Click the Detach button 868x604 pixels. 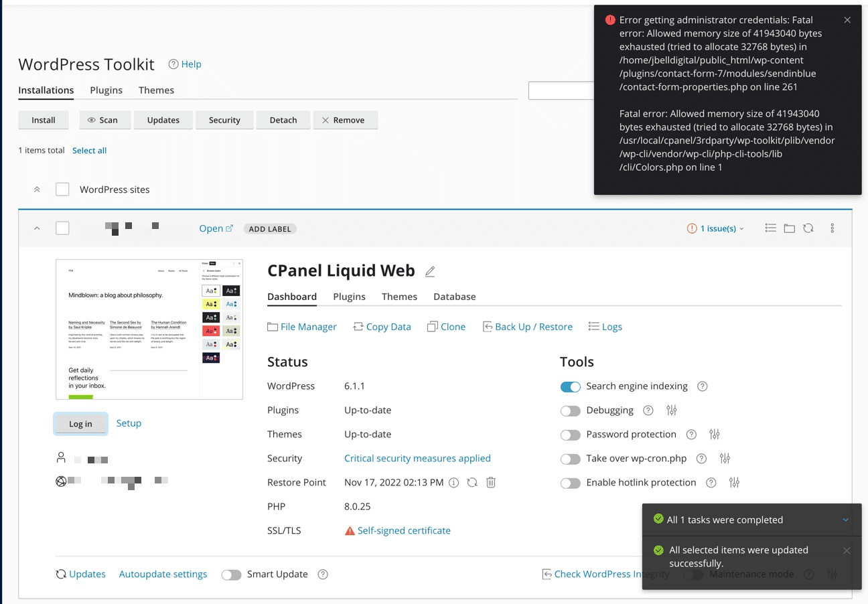click(283, 120)
